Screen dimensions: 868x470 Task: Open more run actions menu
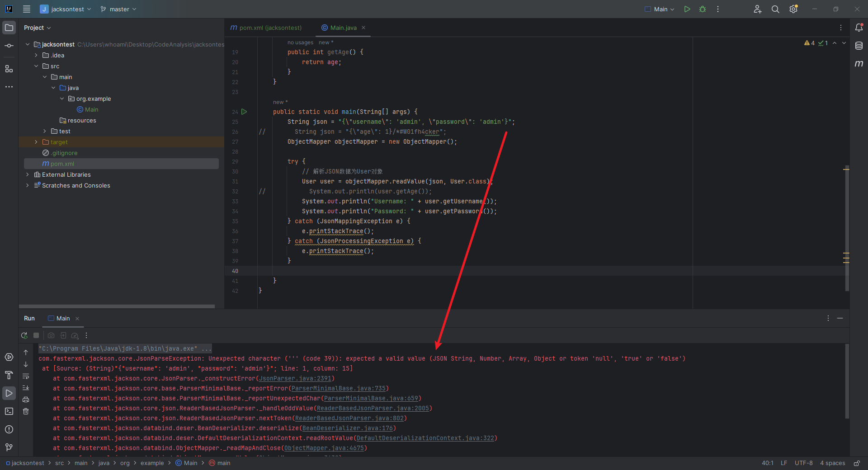coord(718,9)
